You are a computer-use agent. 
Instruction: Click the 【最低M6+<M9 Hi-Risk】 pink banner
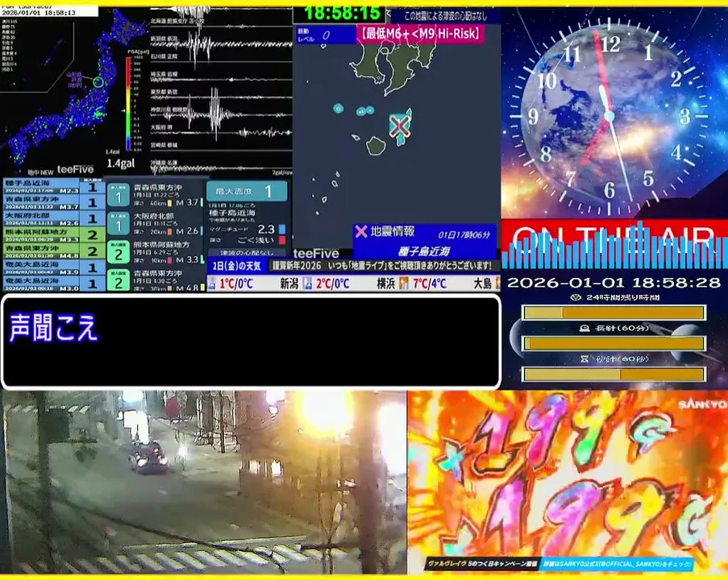point(421,34)
